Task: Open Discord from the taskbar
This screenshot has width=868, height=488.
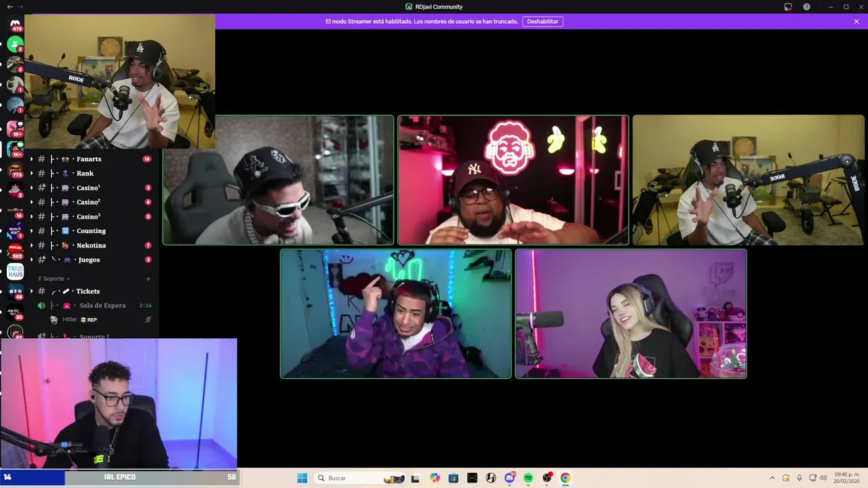Action: click(510, 478)
